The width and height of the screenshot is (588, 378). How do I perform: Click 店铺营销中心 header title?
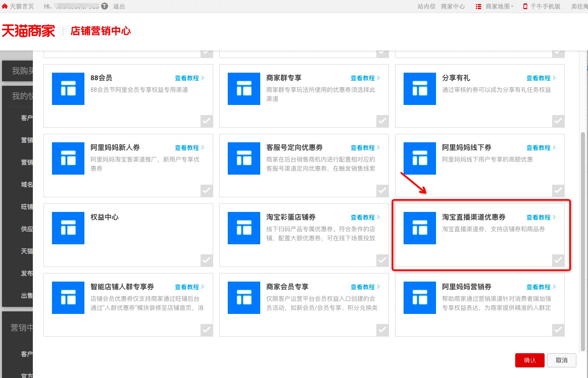(101, 31)
